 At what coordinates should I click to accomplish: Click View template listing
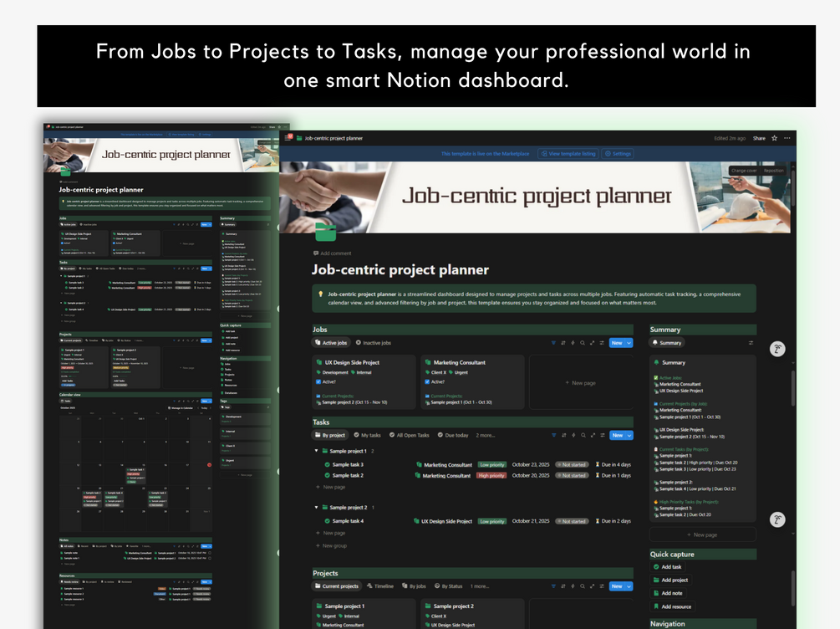pos(568,154)
